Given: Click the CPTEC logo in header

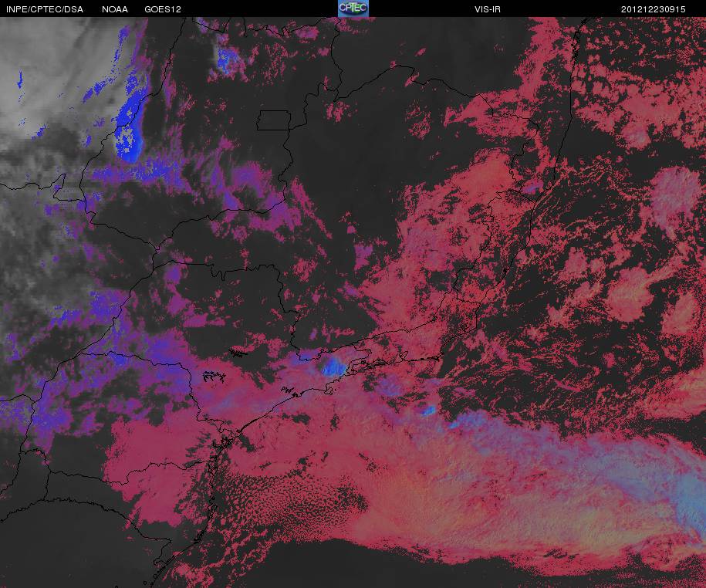Looking at the screenshot, I should (x=353, y=8).
